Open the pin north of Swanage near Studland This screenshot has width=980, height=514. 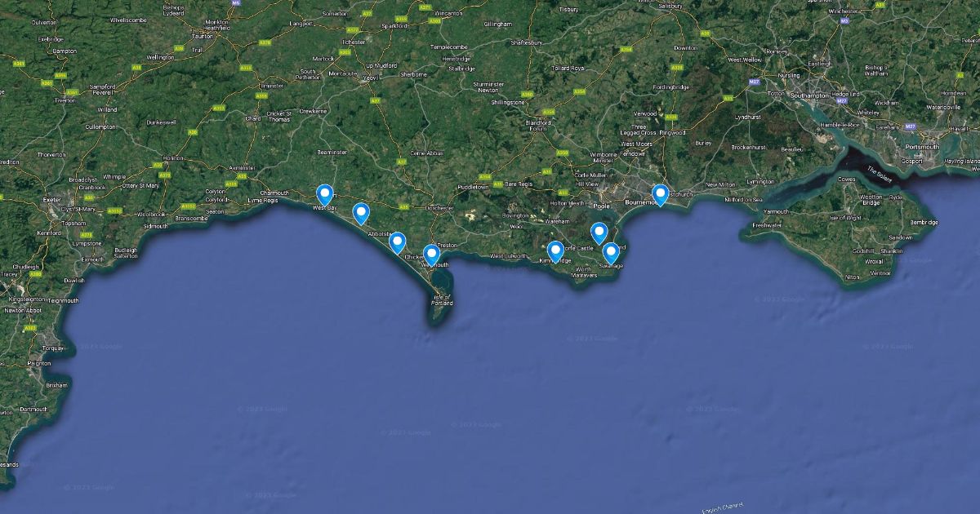coord(599,233)
